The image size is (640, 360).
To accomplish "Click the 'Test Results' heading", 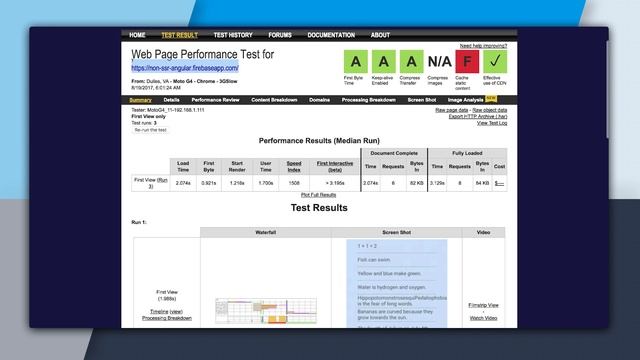I will [319, 208].
